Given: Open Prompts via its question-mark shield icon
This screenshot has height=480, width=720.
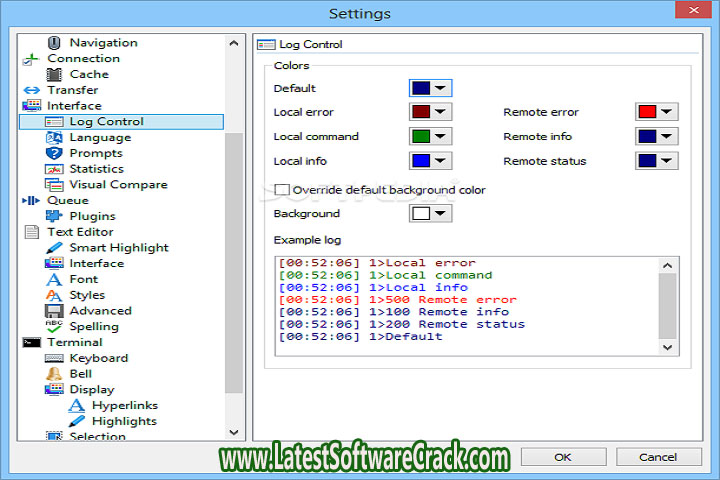Looking at the screenshot, I should (54, 153).
